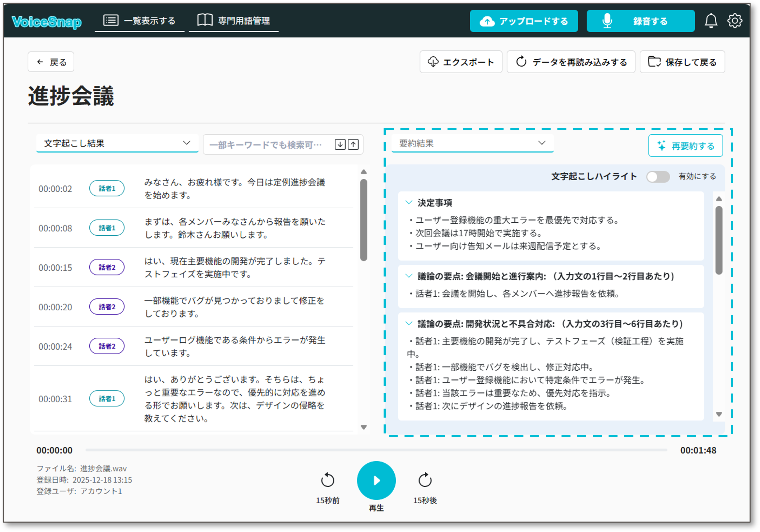Click the notification bell icon

(711, 21)
